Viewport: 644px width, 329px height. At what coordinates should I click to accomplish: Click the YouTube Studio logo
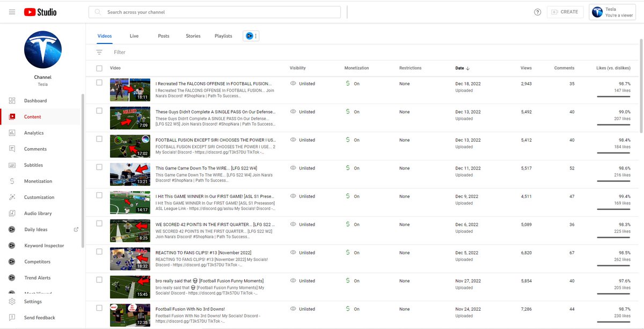[40, 12]
